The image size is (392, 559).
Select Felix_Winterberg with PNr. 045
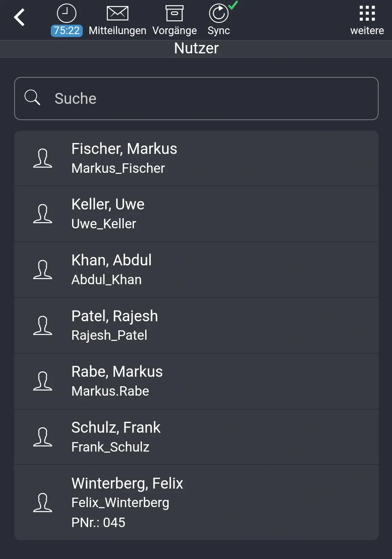(x=196, y=503)
